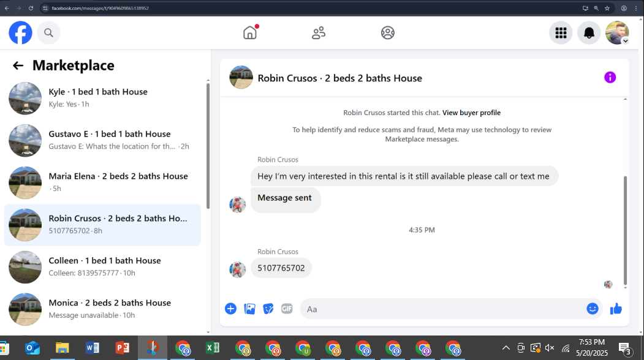Click Robin Crusos chat header title

pos(339,78)
